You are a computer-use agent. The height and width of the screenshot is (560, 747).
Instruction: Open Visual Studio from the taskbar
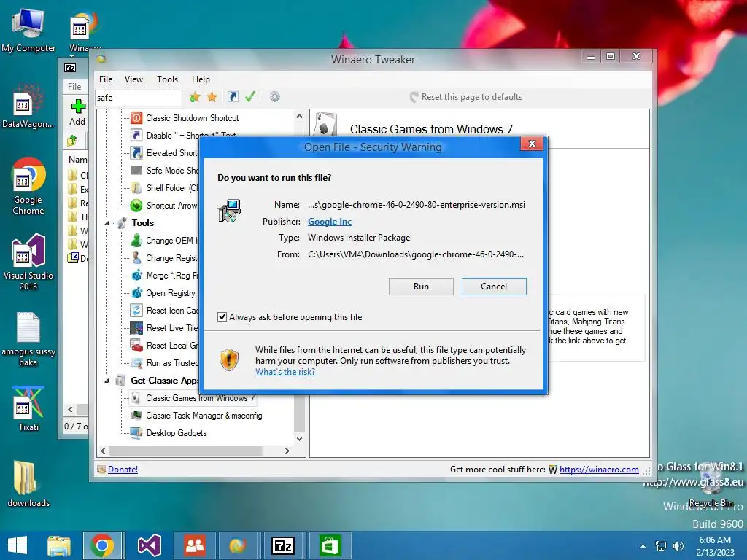click(x=149, y=545)
